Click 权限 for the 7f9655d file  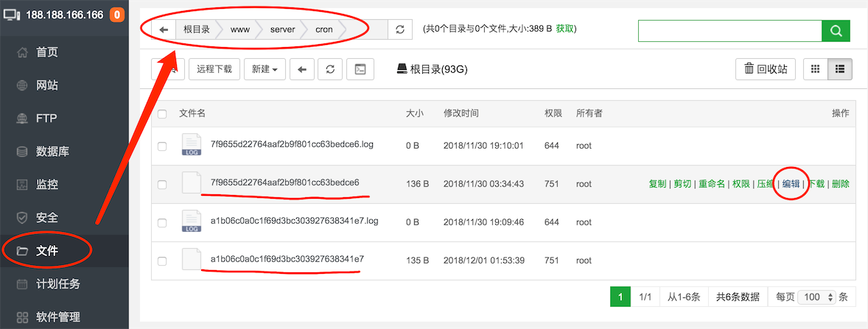point(741,184)
